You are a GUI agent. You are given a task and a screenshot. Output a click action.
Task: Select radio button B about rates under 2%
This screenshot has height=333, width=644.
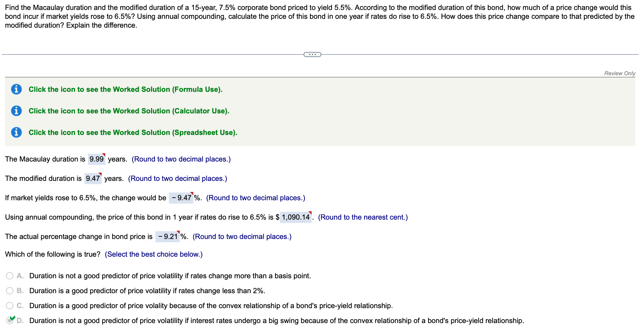10,291
